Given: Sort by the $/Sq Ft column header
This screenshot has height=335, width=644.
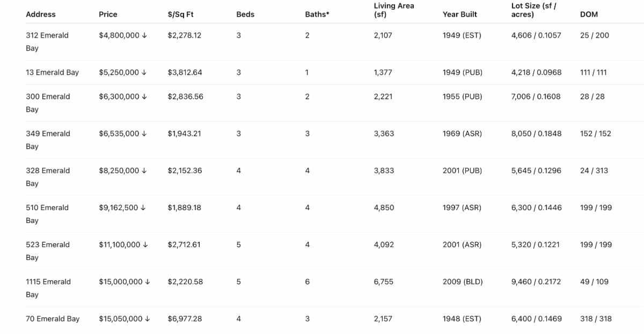Looking at the screenshot, I should click(x=180, y=14).
